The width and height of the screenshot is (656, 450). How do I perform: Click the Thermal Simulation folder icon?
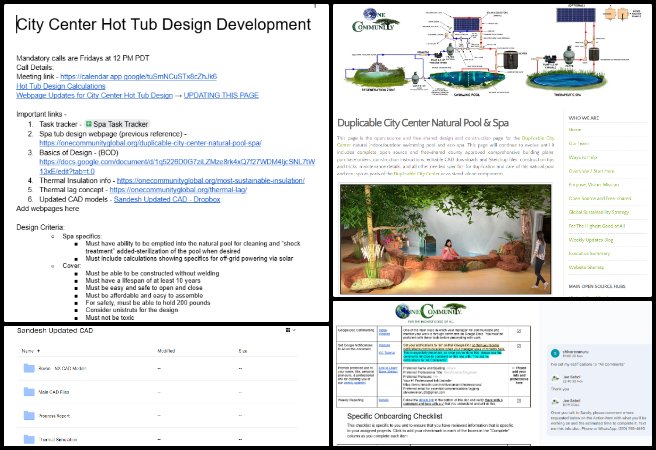pos(27,438)
